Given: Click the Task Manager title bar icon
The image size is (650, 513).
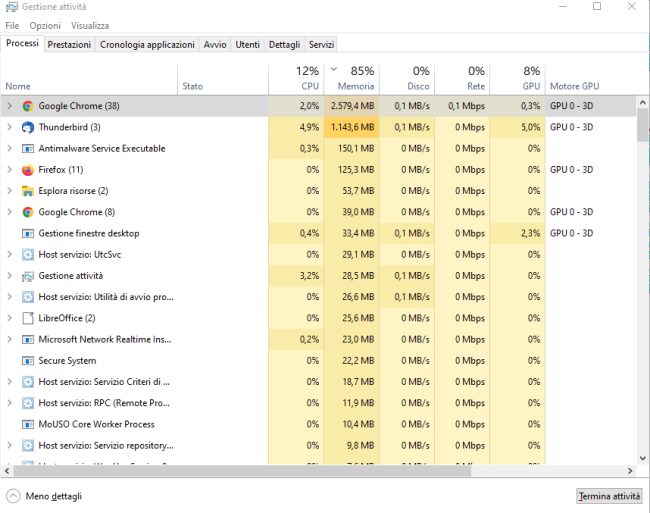Looking at the screenshot, I should [12, 7].
